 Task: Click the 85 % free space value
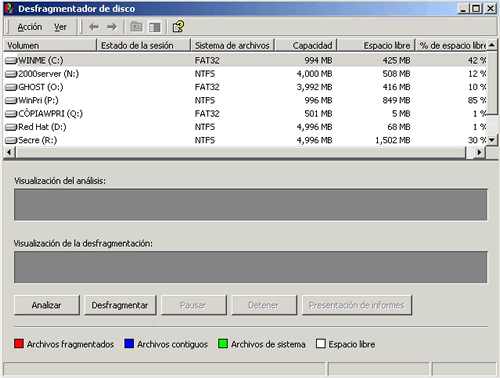[477, 100]
